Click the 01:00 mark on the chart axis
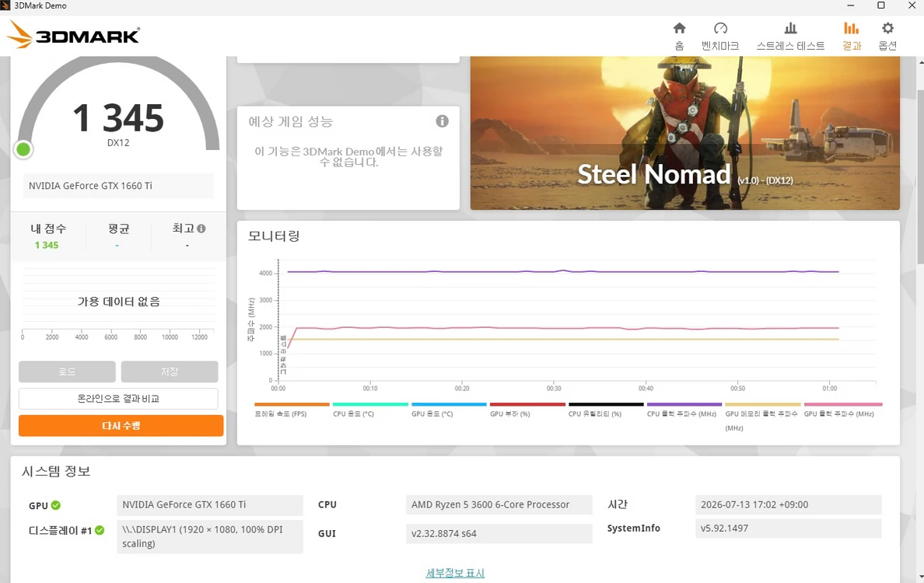The width and height of the screenshot is (924, 583). 830,388
